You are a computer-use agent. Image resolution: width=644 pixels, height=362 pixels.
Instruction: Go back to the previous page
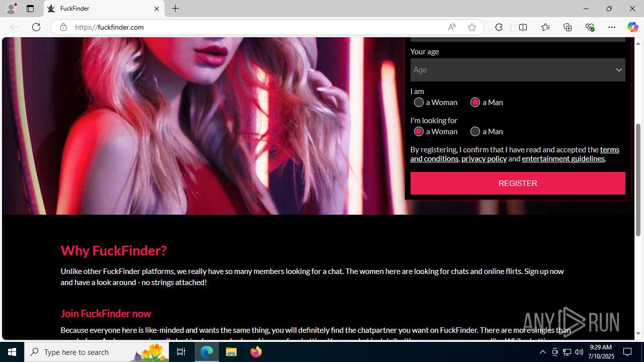(x=14, y=27)
